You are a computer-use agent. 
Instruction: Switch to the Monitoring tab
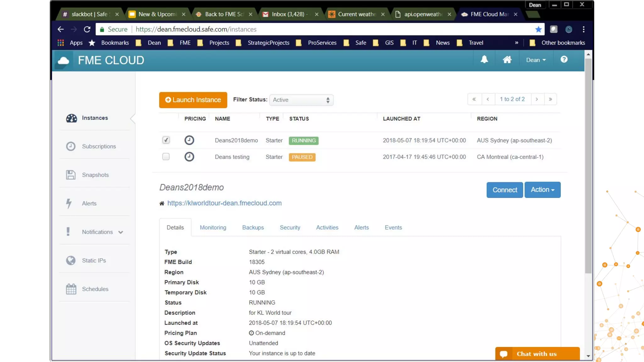point(213,228)
